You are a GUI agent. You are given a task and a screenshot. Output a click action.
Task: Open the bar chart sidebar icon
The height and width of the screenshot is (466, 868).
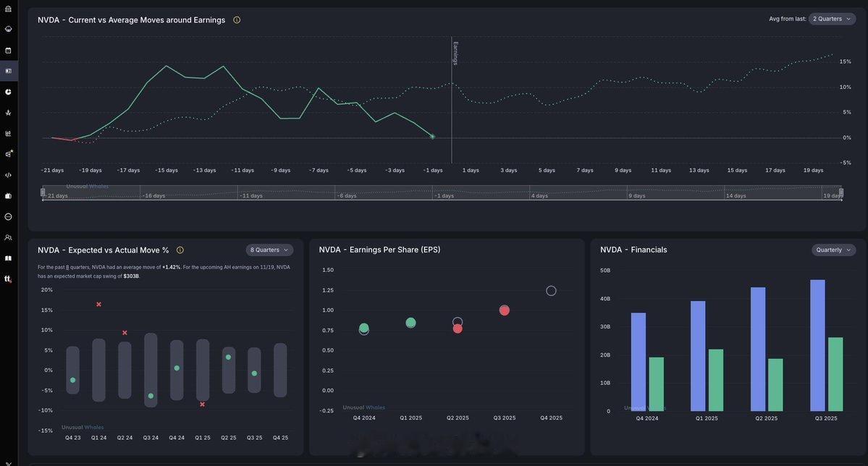[x=8, y=133]
